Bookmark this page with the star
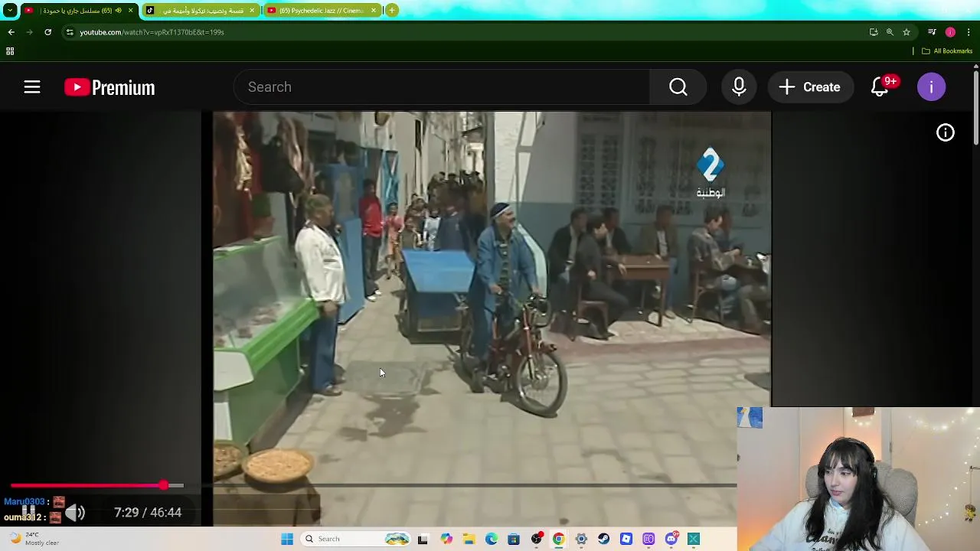The image size is (980, 551). pos(906,32)
